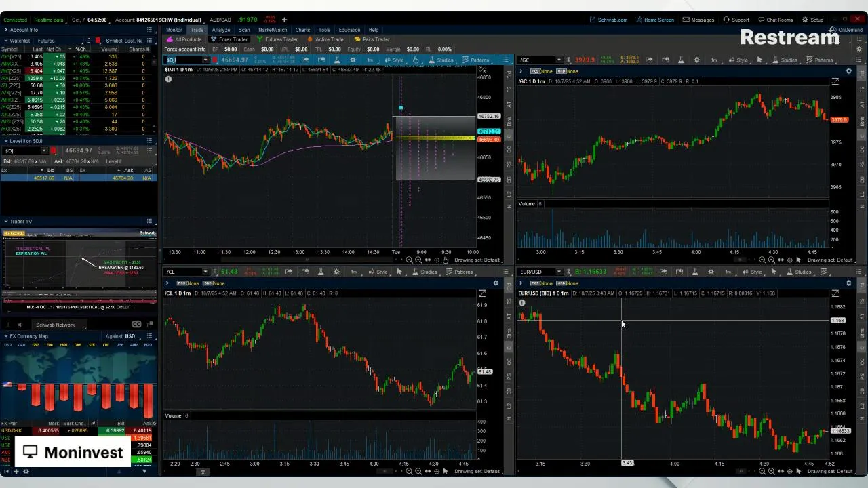Open sidebar gadget settings gear at bottom left
Image resolution: width=868 pixels, height=488 pixels.
26,472
